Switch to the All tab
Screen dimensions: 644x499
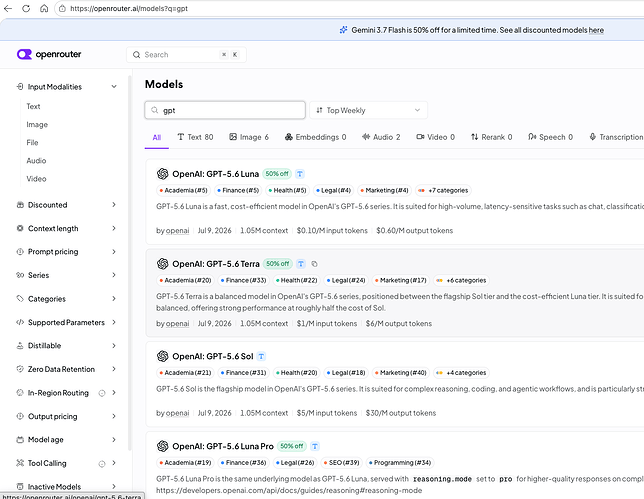157,137
